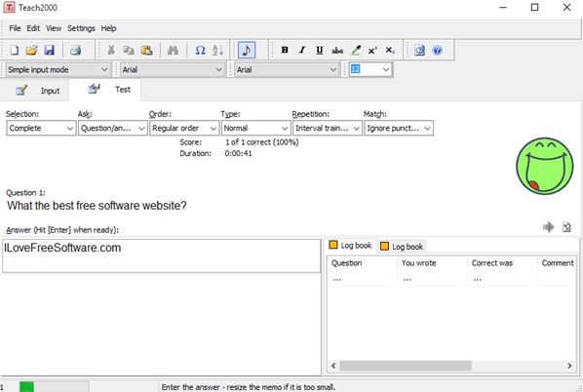
Task: Create a new file with the blank page icon
Action: click(14, 50)
